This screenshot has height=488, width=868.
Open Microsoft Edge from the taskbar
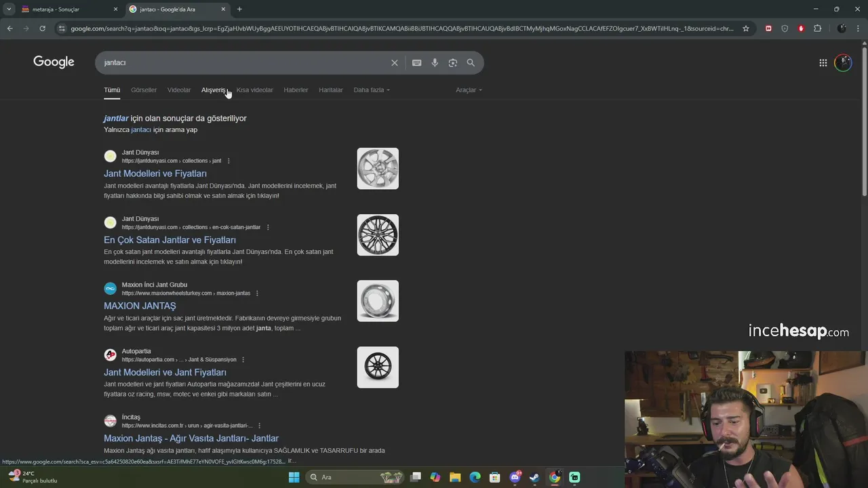475,477
